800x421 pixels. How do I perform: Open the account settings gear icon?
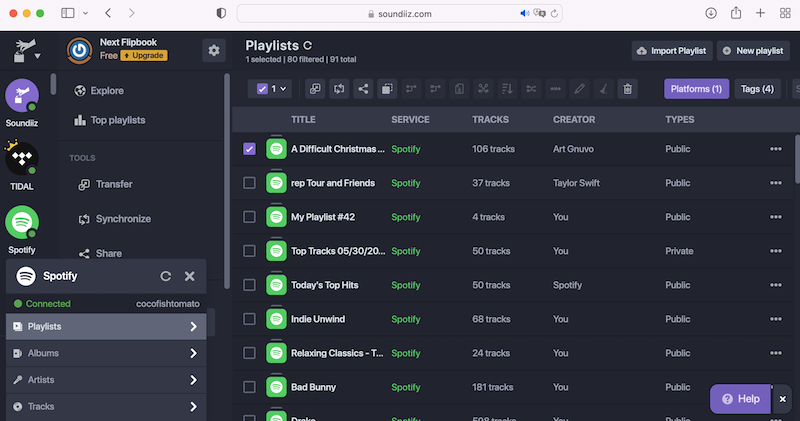[x=213, y=50]
